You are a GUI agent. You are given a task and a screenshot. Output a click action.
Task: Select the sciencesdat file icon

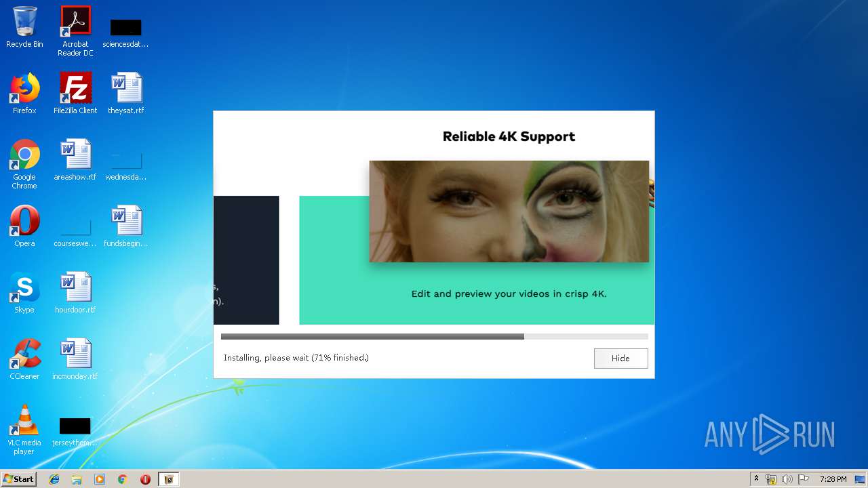(x=125, y=33)
